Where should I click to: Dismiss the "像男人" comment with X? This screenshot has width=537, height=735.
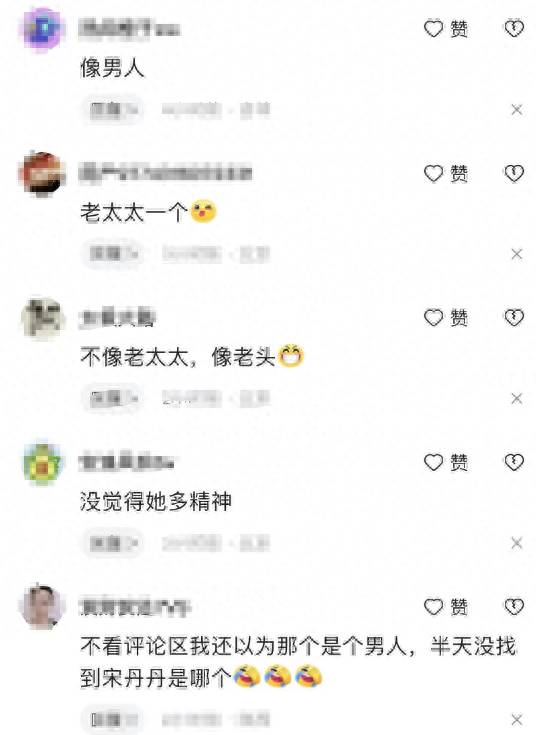[x=516, y=110]
